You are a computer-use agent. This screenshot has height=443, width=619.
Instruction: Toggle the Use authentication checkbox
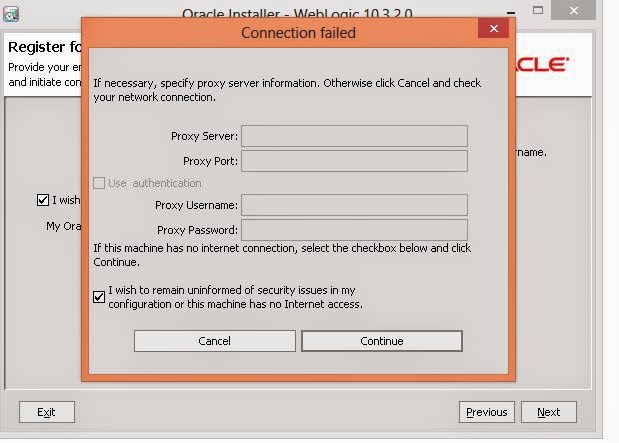click(x=99, y=183)
